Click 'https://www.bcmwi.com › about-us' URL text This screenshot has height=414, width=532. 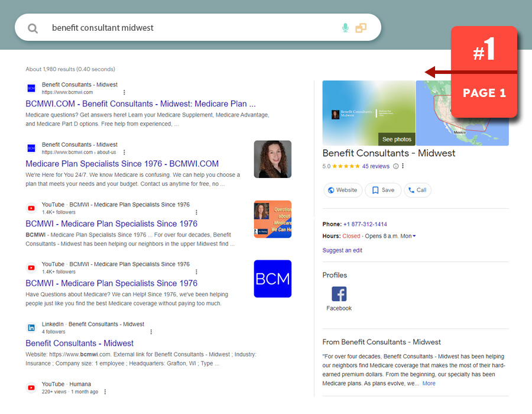(79, 153)
